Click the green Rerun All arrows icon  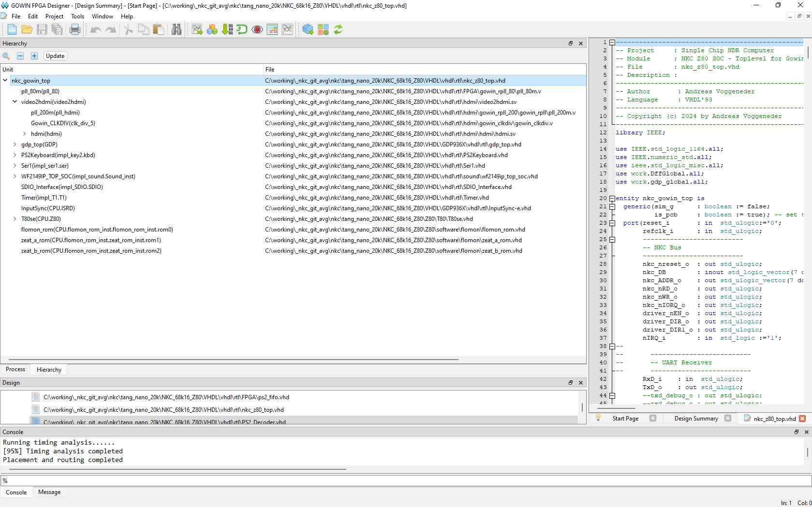338,29
